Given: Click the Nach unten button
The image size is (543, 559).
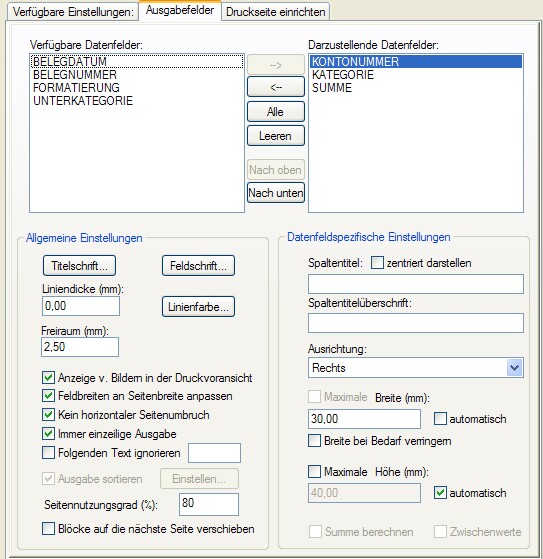Looking at the screenshot, I should pyautogui.click(x=276, y=193).
